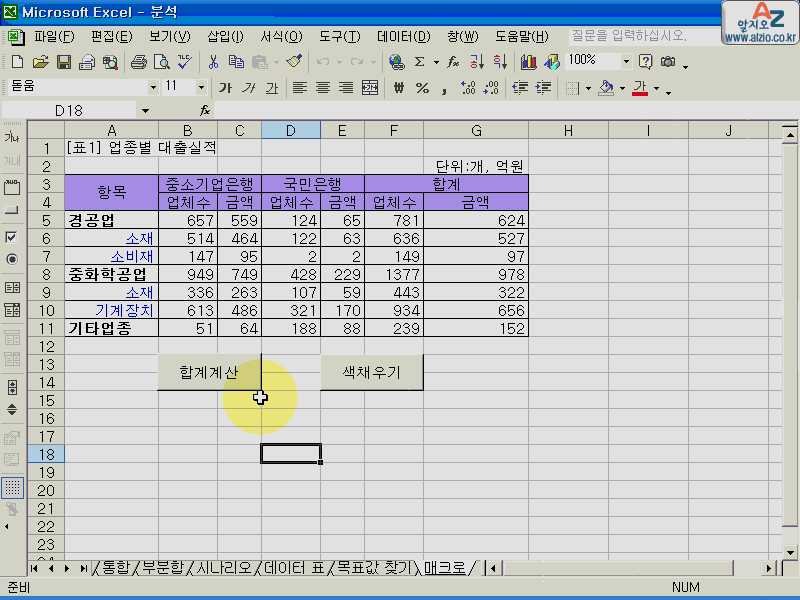
Task: Select the List Box forms control
Action: coord(12,287)
